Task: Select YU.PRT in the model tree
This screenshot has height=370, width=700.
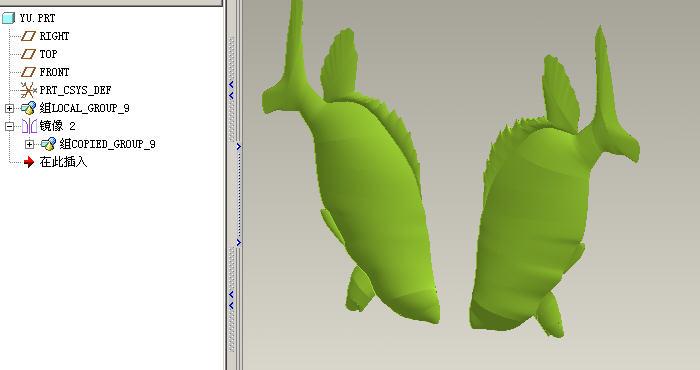Action: 38,18
